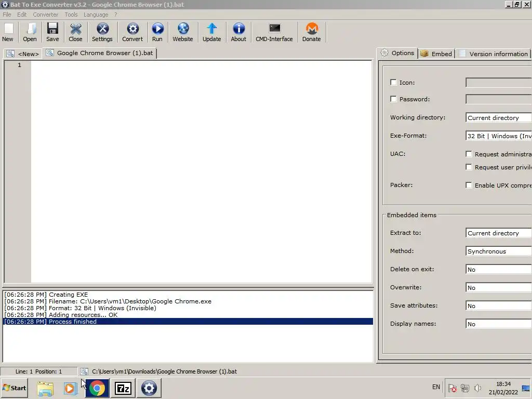Click the file icon in status bar
Viewport: 532px width, 399px height.
84,371
